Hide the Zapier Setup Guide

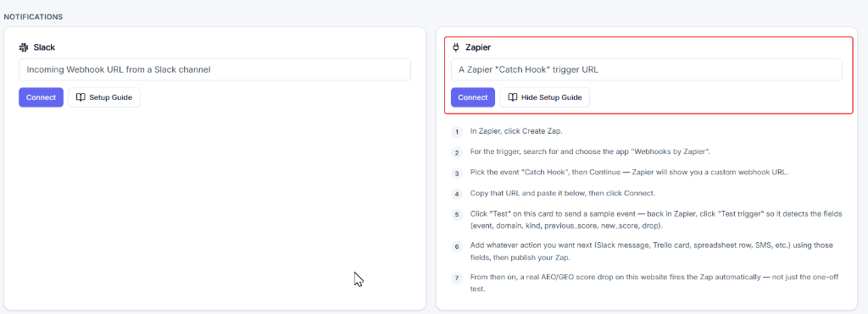click(x=544, y=97)
